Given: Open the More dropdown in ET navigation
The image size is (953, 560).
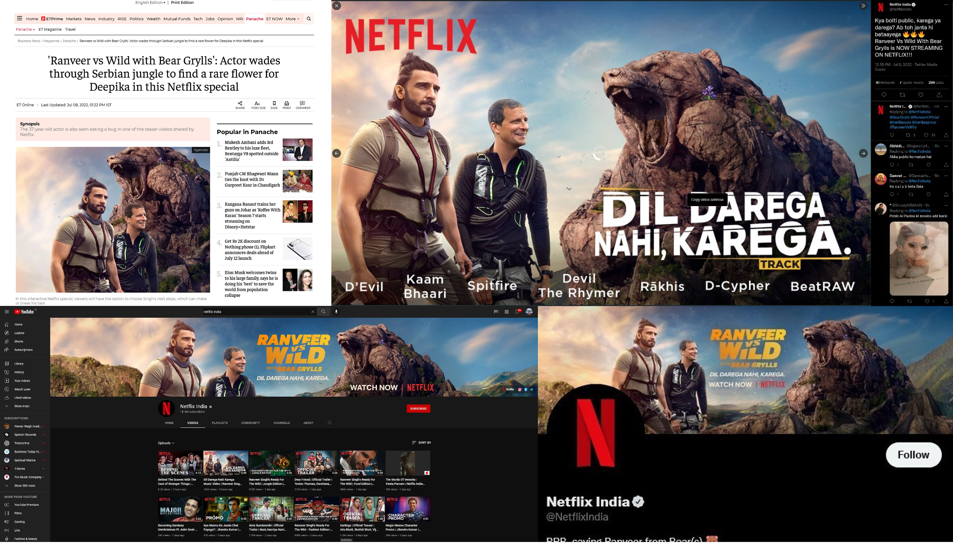Looking at the screenshot, I should (292, 19).
